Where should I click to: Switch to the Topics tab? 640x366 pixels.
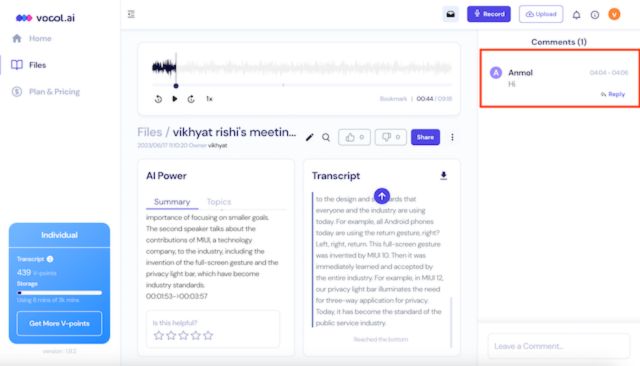coord(219,202)
